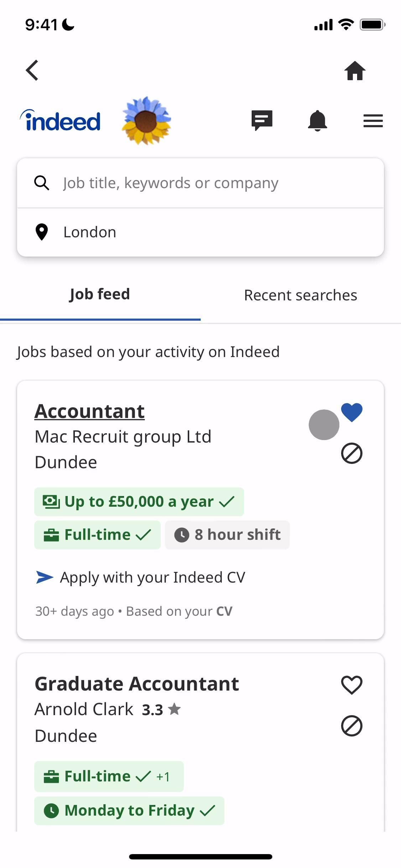
Task: Switch to the Job feed tab
Action: click(x=100, y=295)
